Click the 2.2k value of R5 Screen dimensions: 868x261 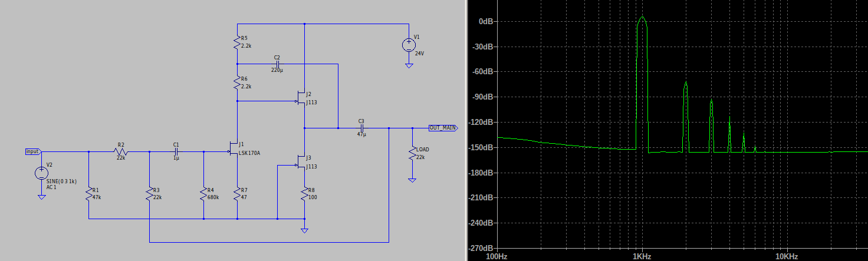coord(246,45)
